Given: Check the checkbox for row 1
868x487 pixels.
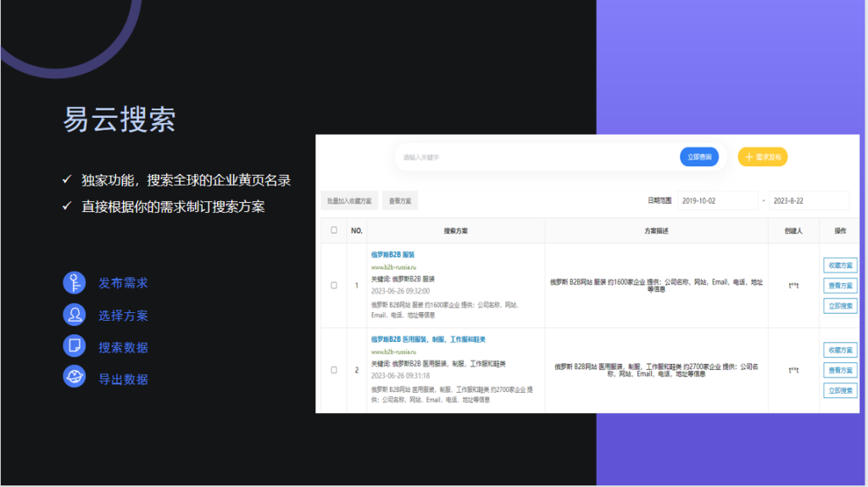Looking at the screenshot, I should [x=334, y=285].
